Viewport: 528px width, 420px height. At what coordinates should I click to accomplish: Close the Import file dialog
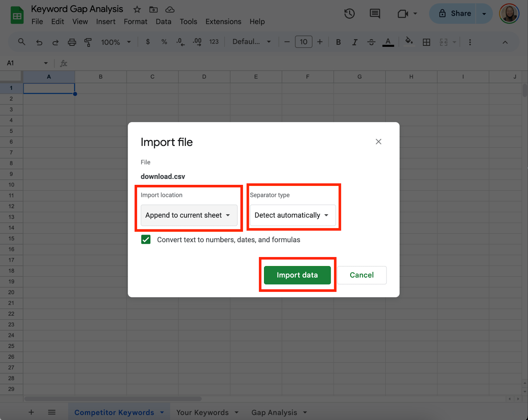pyautogui.click(x=378, y=142)
